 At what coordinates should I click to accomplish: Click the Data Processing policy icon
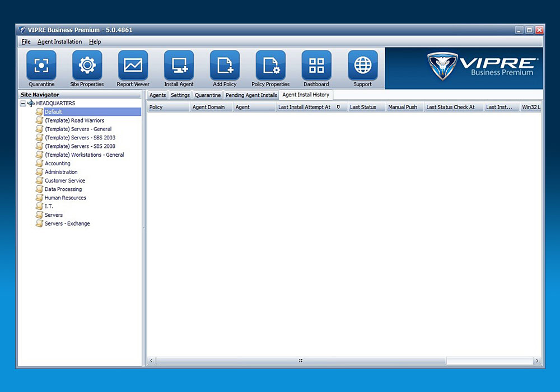tap(40, 189)
